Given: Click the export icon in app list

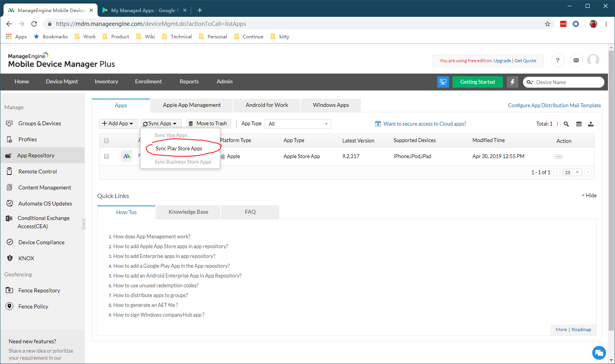Looking at the screenshot, I should click(x=591, y=124).
